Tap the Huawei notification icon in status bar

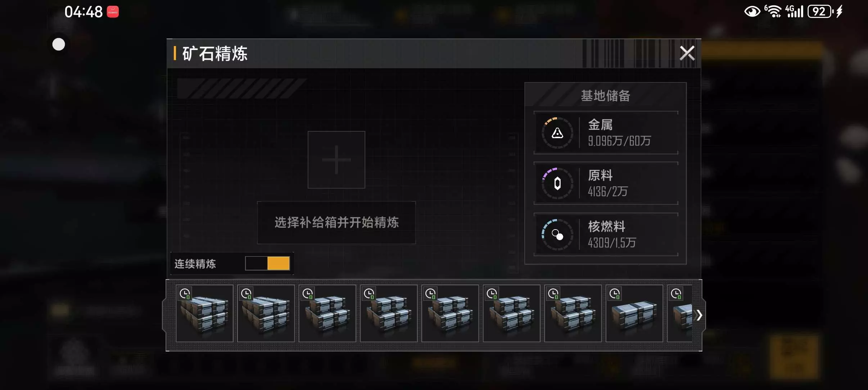tap(113, 12)
